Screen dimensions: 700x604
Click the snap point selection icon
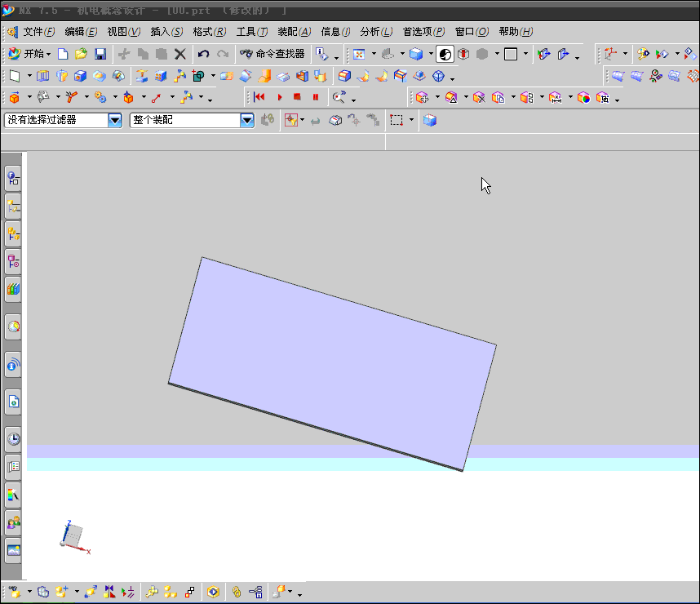[x=291, y=120]
